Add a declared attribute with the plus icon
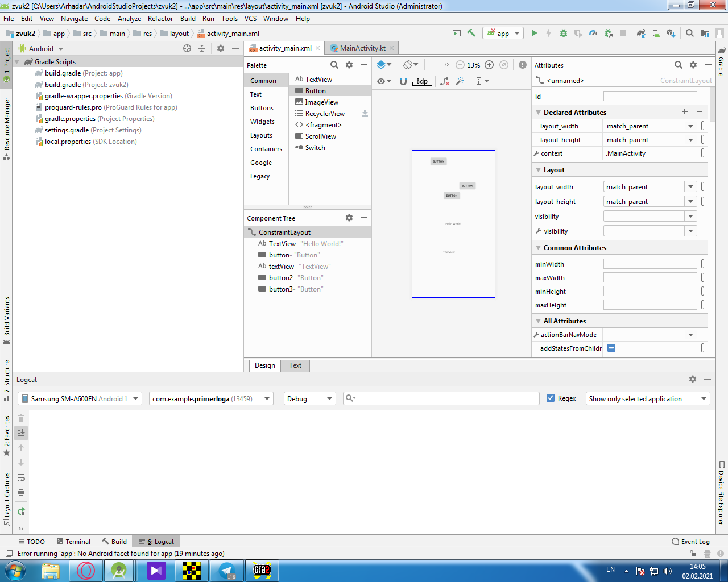Image resolution: width=728 pixels, height=582 pixels. tap(685, 112)
